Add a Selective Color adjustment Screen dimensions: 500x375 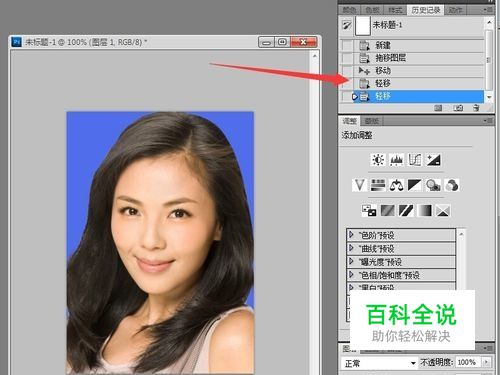[443, 211]
